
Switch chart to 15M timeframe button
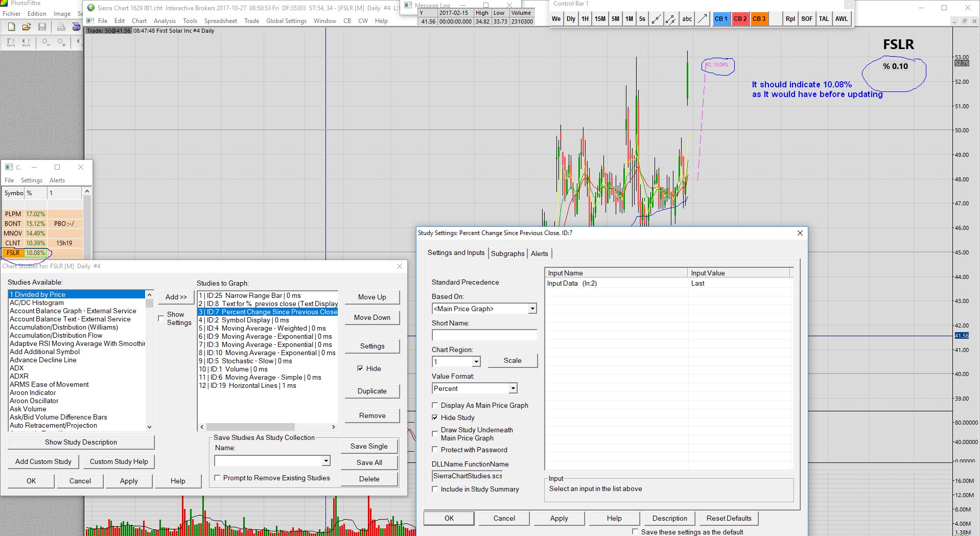(600, 19)
